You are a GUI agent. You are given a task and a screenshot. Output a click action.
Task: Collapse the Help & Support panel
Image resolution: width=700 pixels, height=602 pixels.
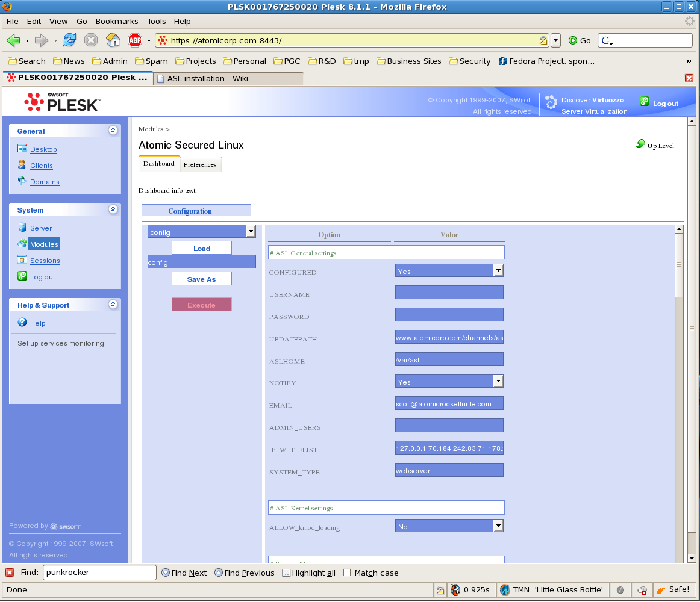click(x=113, y=305)
